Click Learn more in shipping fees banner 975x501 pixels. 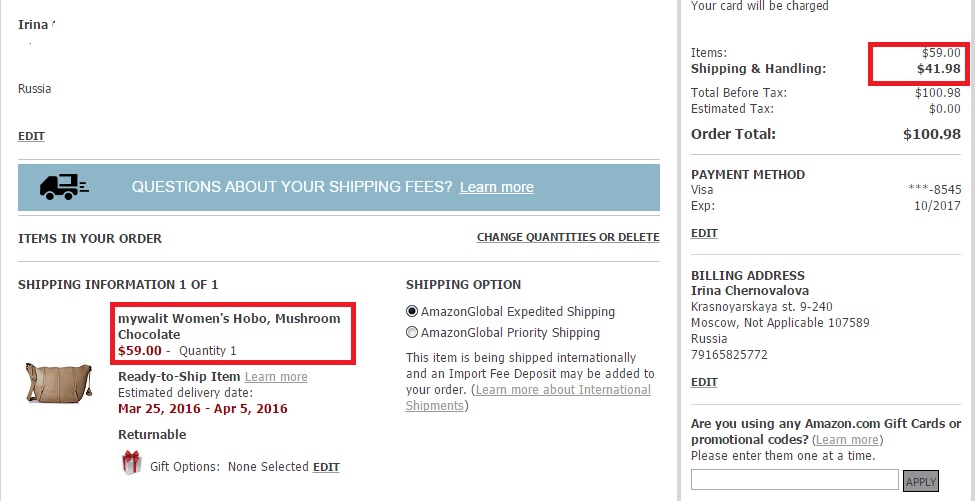click(496, 187)
